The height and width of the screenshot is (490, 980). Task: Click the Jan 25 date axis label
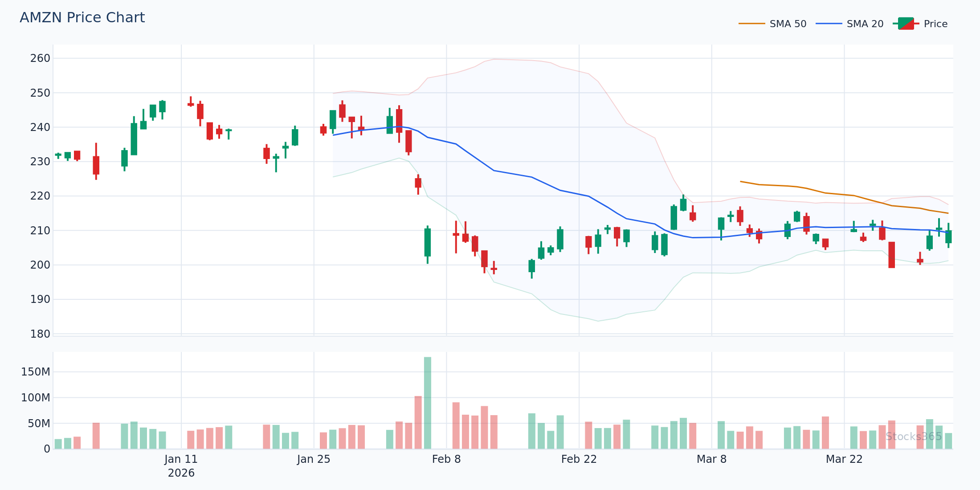pyautogui.click(x=314, y=459)
